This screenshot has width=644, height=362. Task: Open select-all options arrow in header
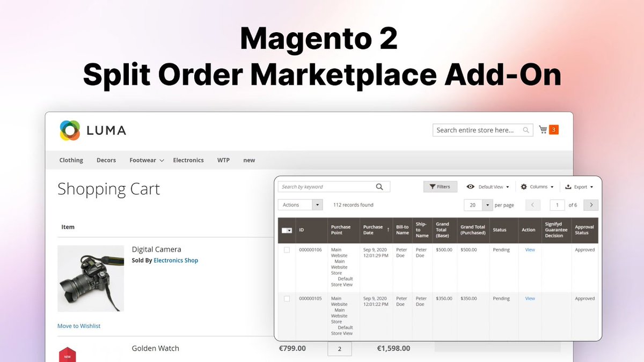(290, 231)
